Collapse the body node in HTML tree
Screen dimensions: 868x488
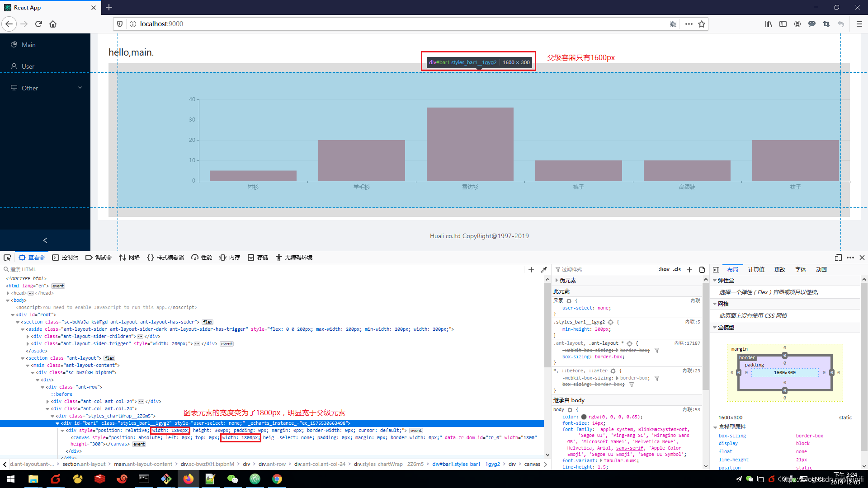pos(8,300)
